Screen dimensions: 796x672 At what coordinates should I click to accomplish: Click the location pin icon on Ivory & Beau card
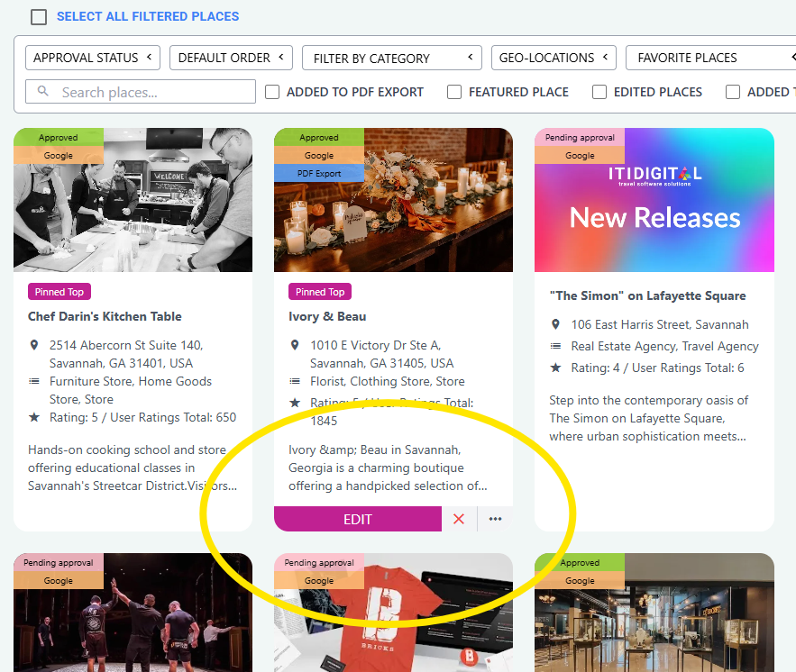coord(295,345)
